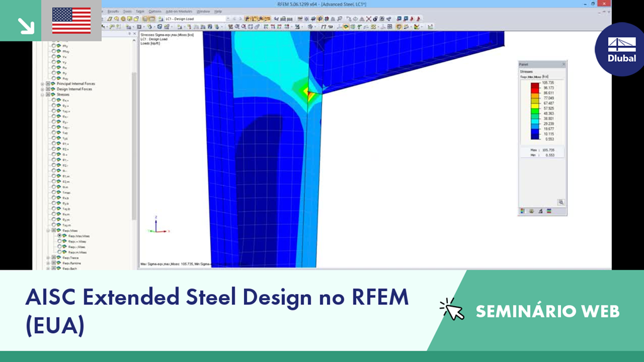Click the Panel zoom magnifier button
644x362 pixels.
(x=561, y=202)
